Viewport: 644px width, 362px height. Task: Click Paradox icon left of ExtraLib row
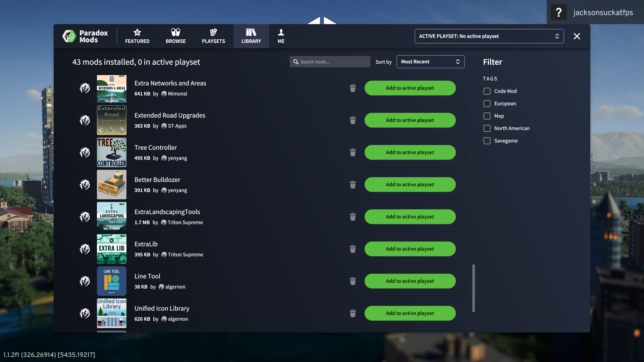[x=85, y=249]
